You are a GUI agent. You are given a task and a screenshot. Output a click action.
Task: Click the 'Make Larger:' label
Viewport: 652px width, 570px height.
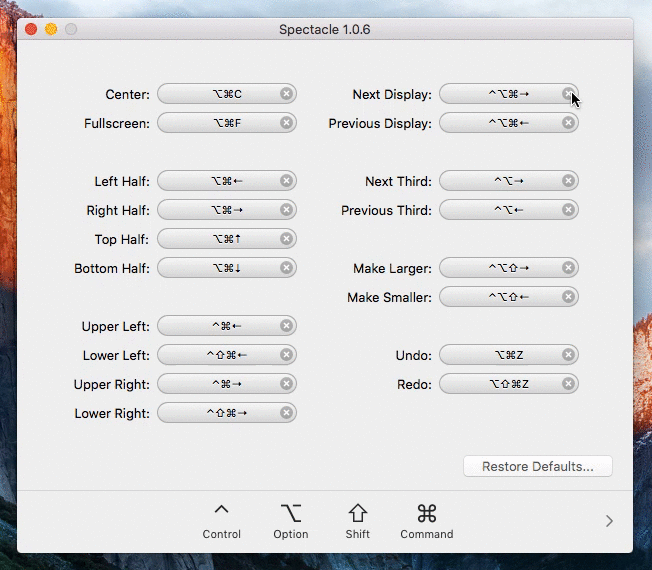[393, 269]
